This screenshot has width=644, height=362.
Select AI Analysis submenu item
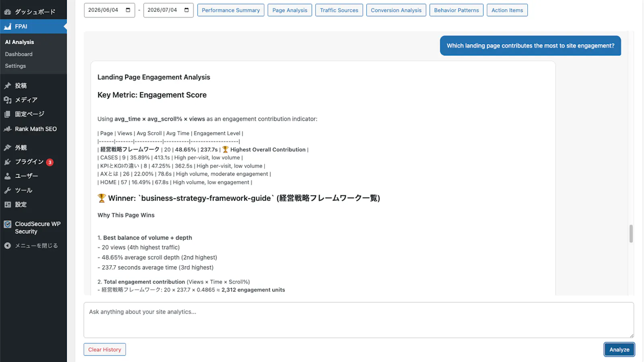(19, 42)
